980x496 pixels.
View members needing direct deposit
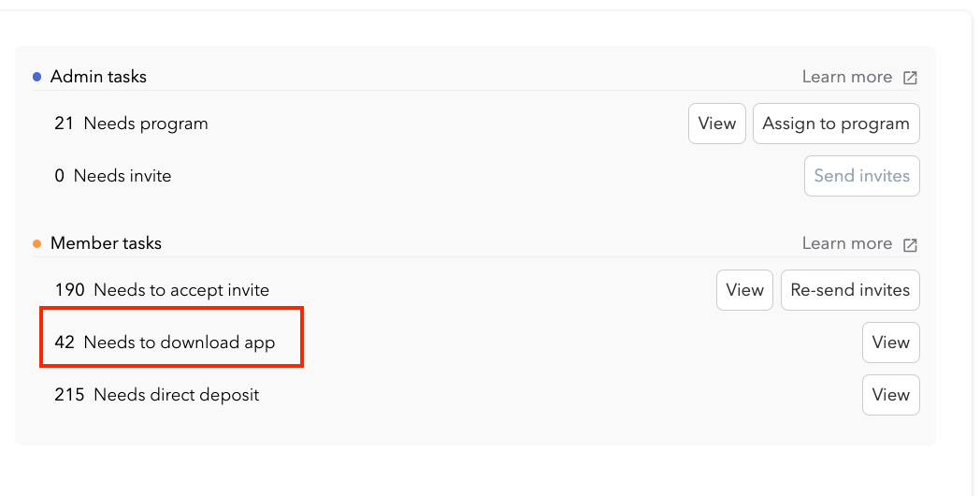pyautogui.click(x=890, y=395)
